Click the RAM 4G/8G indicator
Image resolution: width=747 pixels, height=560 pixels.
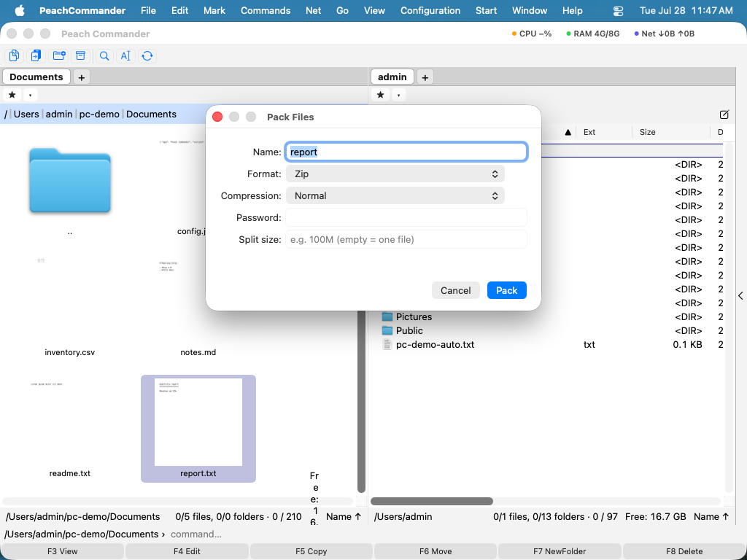click(593, 34)
